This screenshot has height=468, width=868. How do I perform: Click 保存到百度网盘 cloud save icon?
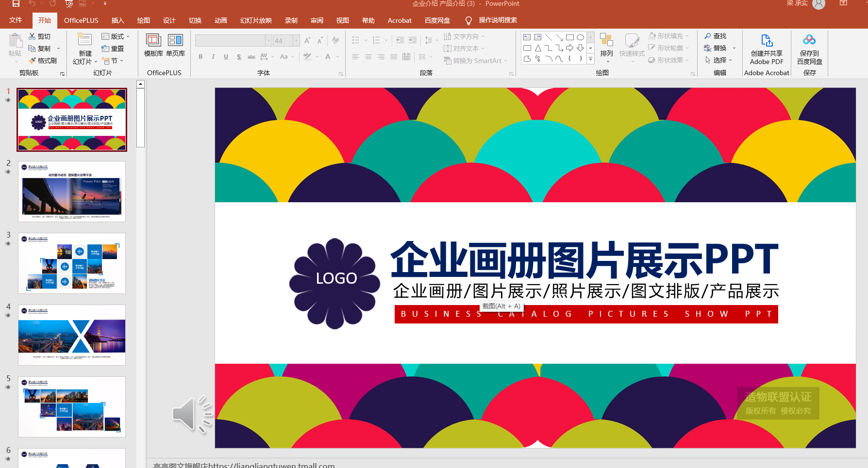[x=809, y=49]
